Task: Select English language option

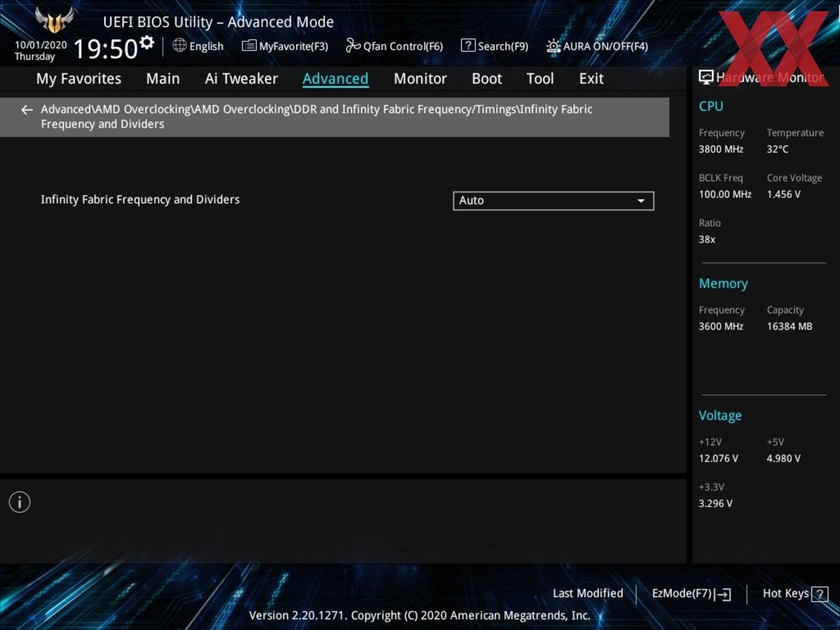Action: 206,46
